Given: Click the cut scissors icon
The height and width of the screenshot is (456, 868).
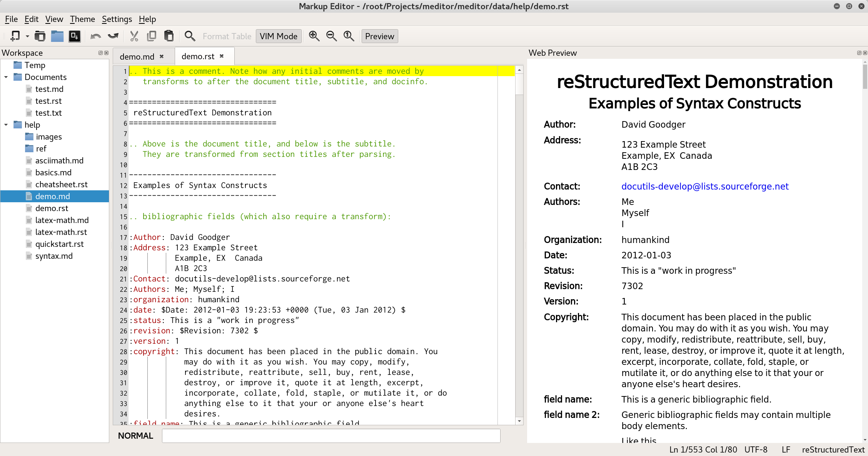Looking at the screenshot, I should point(134,36).
